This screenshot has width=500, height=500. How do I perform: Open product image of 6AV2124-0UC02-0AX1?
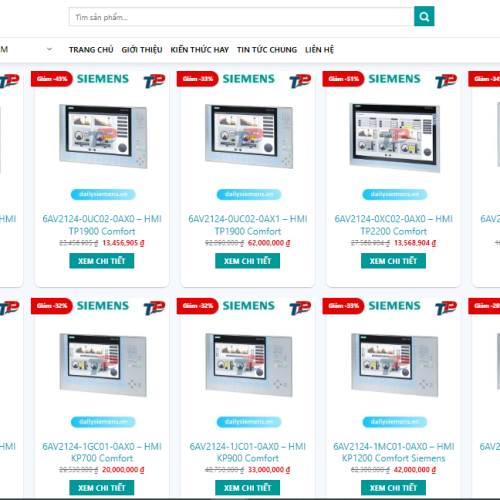pyautogui.click(x=249, y=136)
